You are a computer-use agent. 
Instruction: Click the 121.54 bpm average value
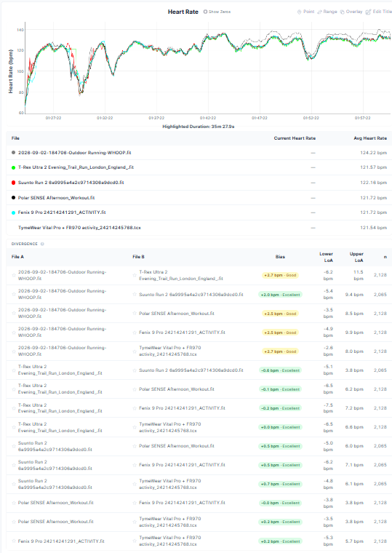click(373, 228)
